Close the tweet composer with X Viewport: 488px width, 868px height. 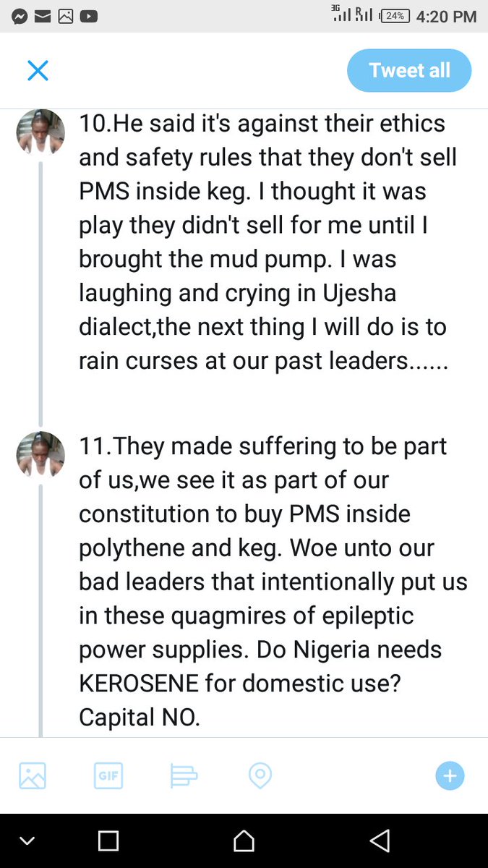click(38, 71)
